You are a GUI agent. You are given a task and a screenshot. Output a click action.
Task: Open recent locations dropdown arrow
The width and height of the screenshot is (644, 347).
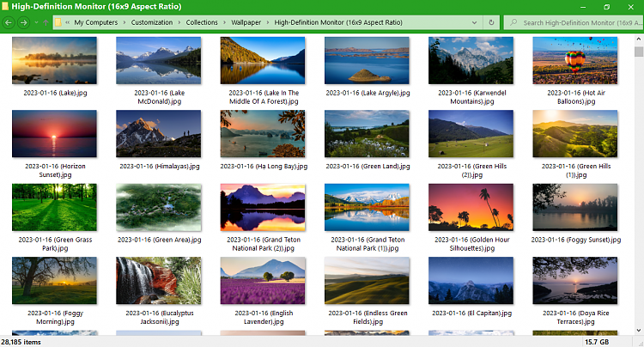(36, 22)
